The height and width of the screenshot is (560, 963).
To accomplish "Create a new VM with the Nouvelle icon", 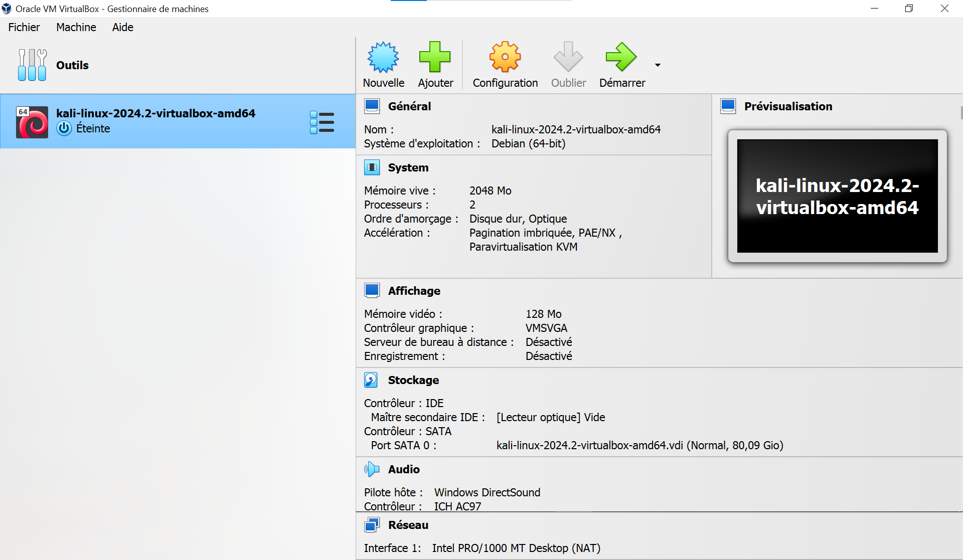I will 383,57.
